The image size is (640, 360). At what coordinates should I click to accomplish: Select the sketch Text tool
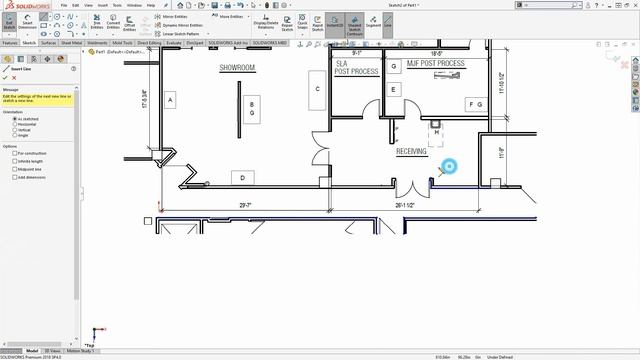pyautogui.click(x=84, y=25)
